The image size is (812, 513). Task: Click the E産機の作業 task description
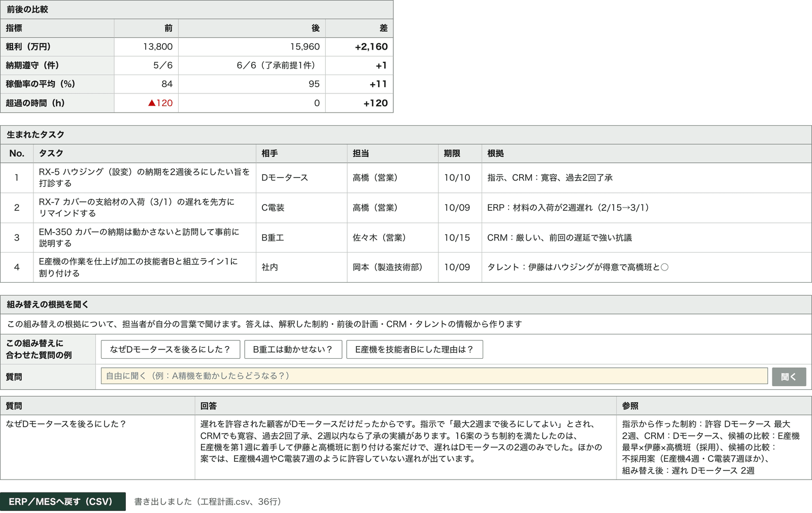pos(139,267)
